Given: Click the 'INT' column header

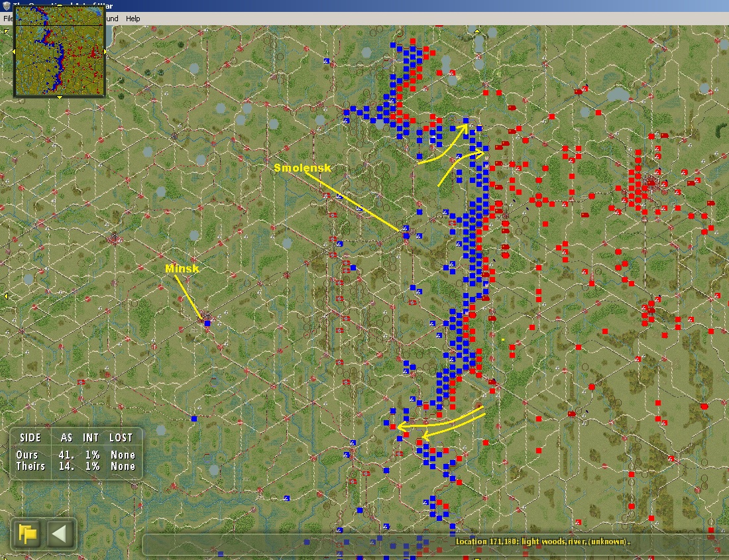Looking at the screenshot, I should (x=91, y=438).
